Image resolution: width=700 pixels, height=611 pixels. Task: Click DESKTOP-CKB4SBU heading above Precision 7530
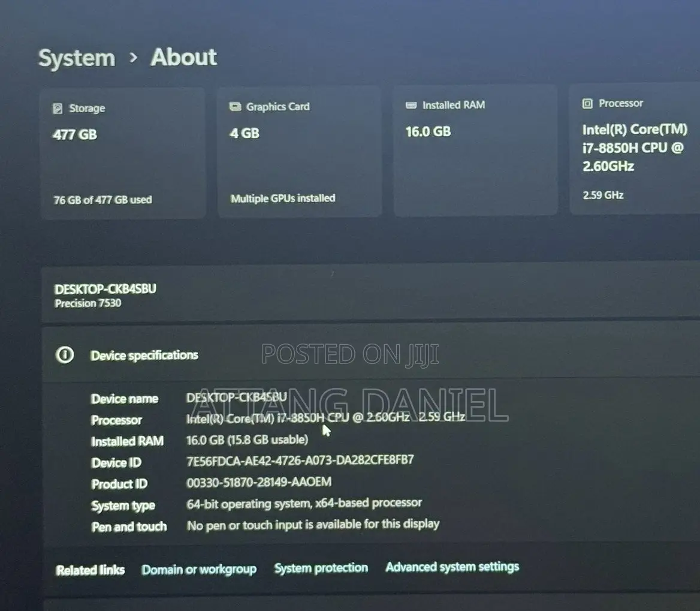click(x=105, y=289)
